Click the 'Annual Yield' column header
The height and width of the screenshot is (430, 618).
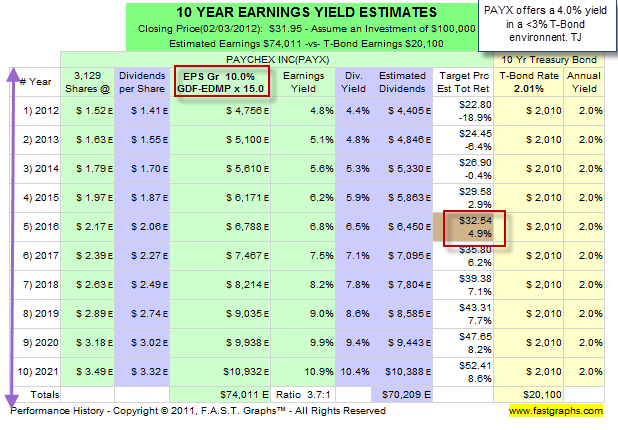pos(584,82)
